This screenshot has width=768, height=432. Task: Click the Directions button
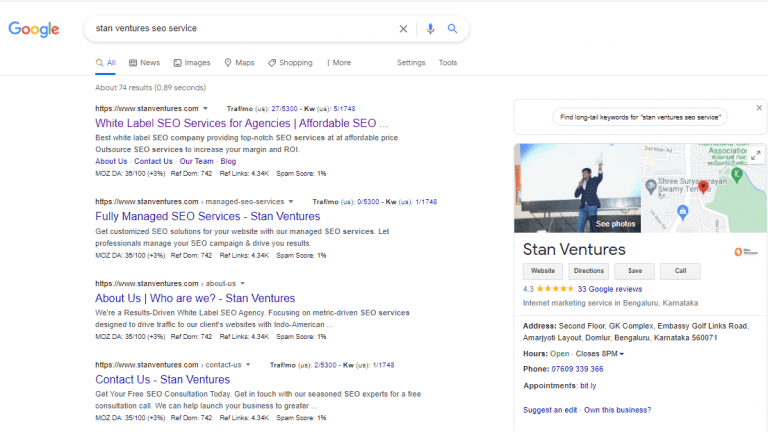pyautogui.click(x=589, y=271)
